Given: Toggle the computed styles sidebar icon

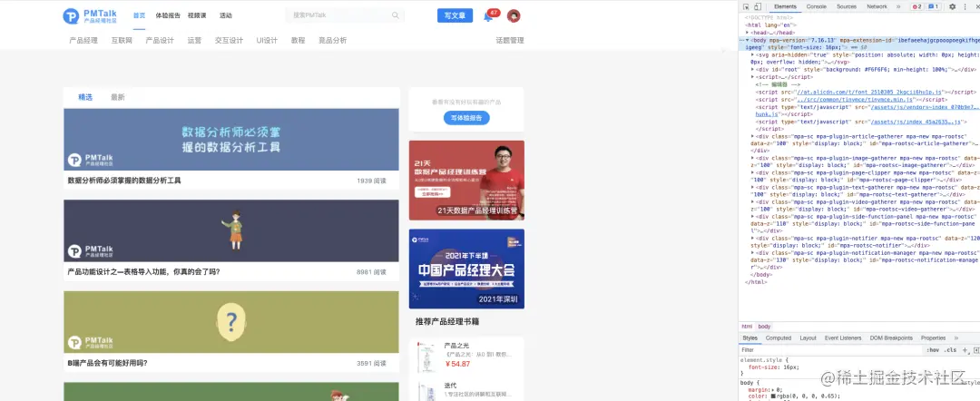Looking at the screenshot, I should (976, 350).
